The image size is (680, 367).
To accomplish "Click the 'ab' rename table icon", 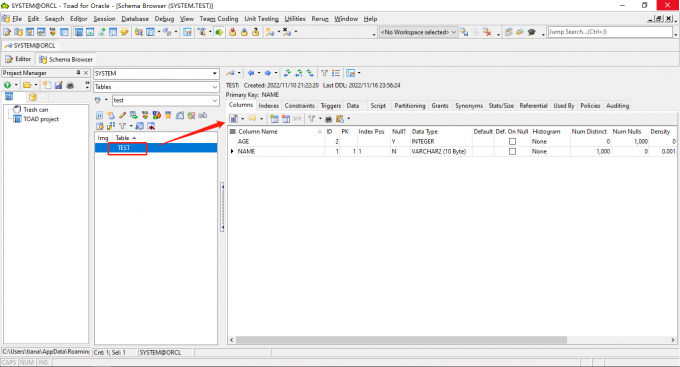I will [203, 115].
